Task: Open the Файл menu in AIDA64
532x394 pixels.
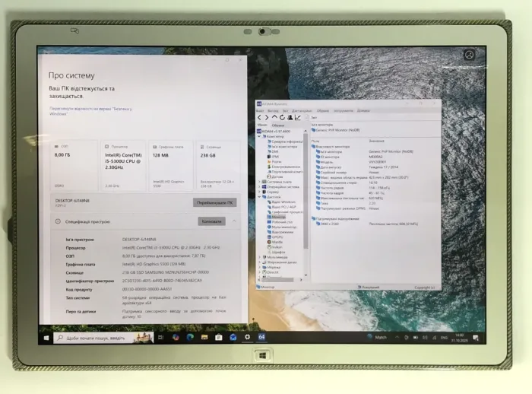Action: pos(260,111)
